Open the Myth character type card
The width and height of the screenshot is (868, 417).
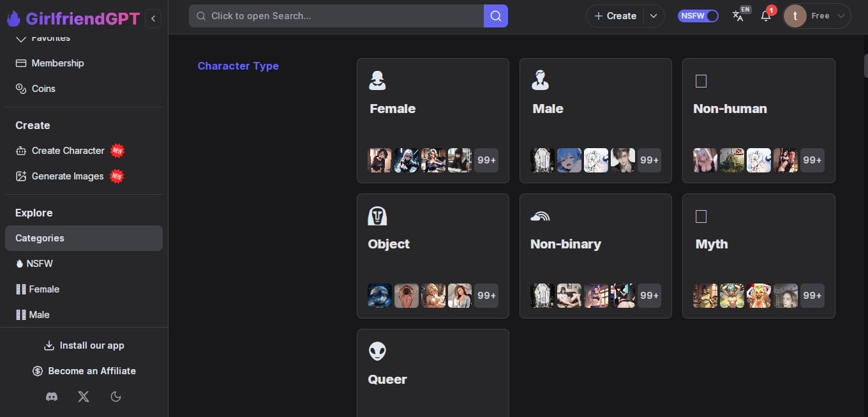pos(758,256)
